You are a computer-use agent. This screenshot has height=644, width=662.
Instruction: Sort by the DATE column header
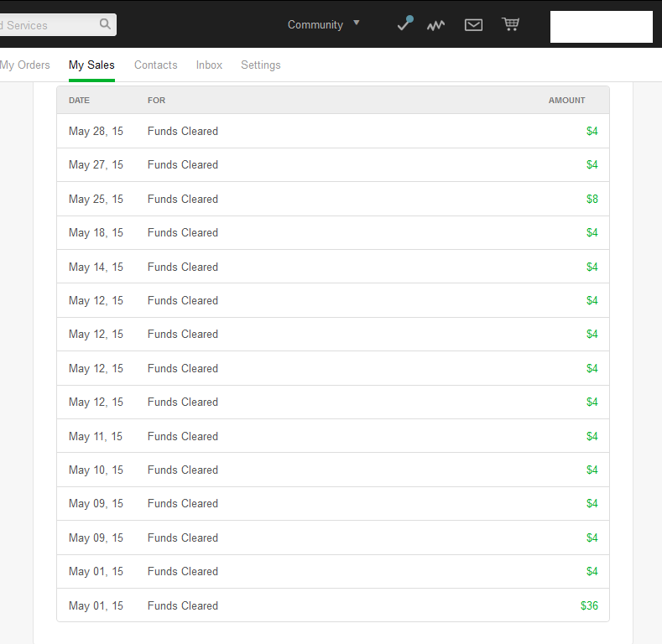tap(79, 100)
